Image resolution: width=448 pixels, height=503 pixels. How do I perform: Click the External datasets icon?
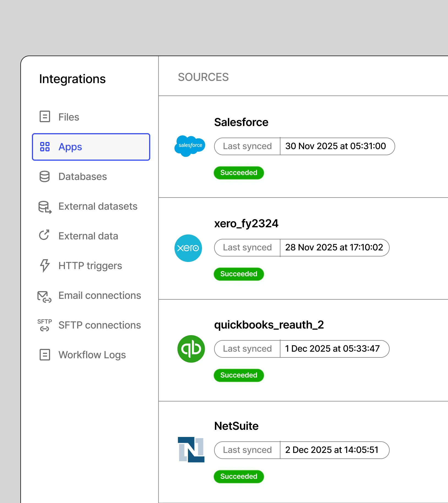45,207
